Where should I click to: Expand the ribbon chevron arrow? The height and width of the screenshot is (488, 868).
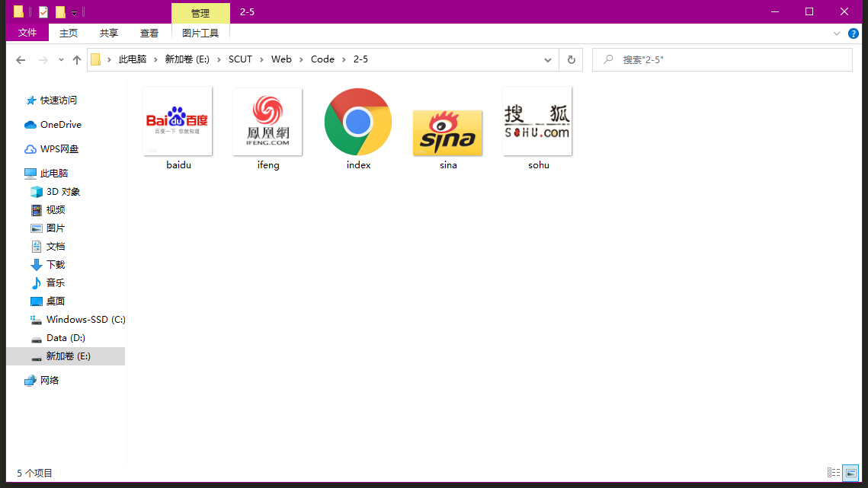tap(837, 33)
